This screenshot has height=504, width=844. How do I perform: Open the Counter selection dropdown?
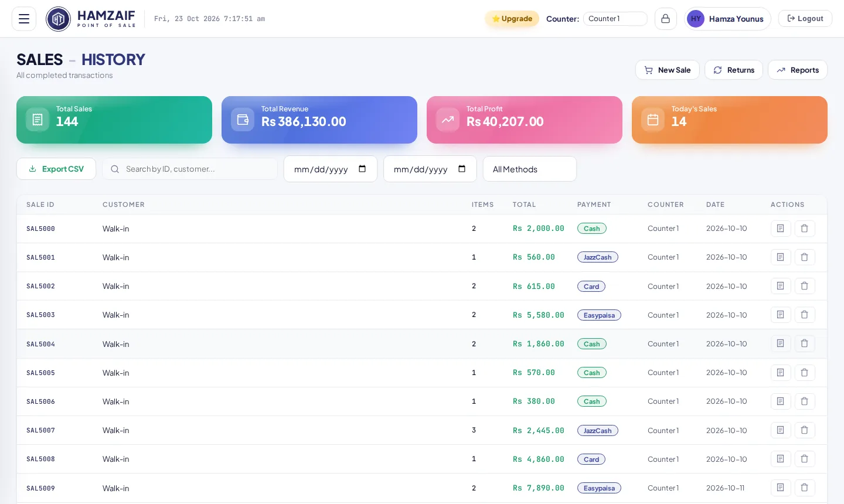coord(615,19)
